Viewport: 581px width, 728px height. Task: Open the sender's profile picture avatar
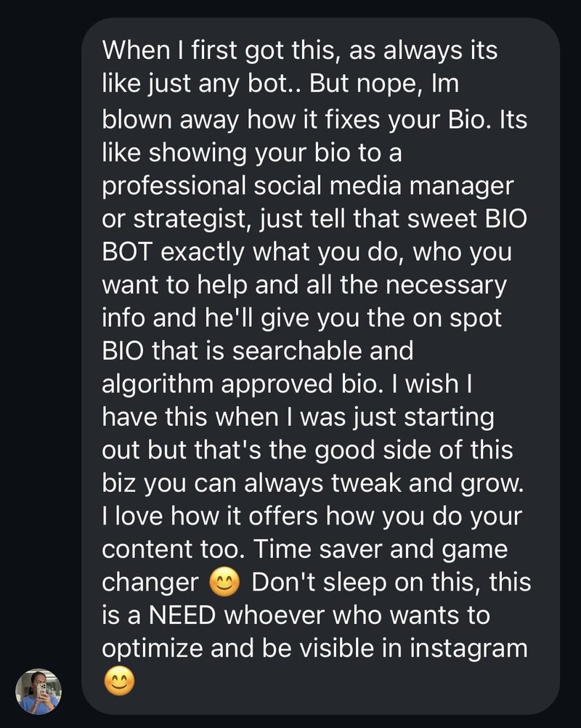point(38,689)
